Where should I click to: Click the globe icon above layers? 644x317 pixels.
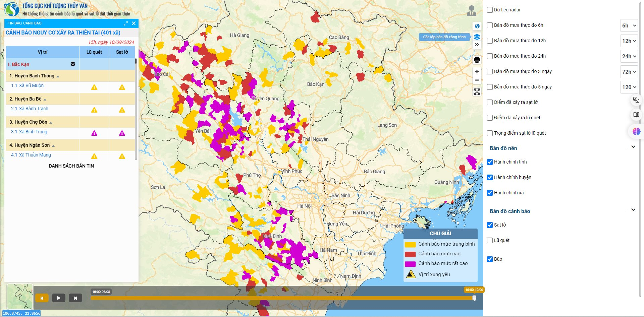[x=477, y=26]
